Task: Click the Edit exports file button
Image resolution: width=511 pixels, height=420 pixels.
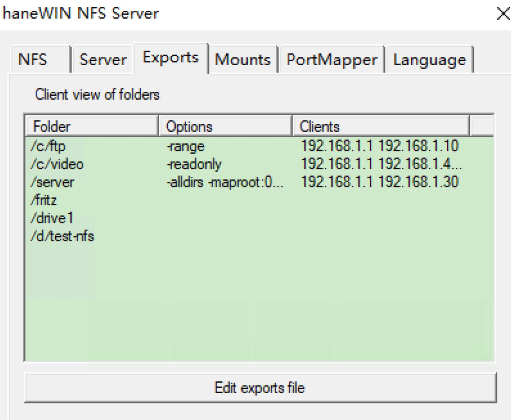Action: [260, 388]
